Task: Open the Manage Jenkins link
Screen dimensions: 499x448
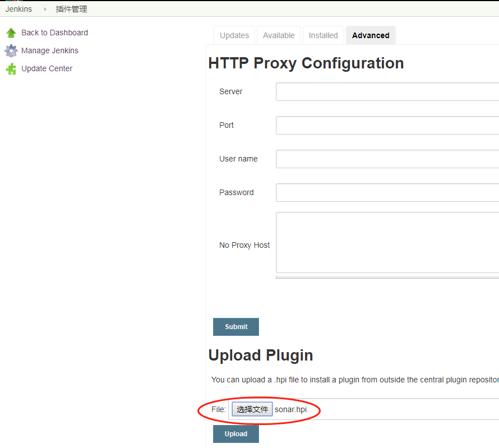Action: point(49,50)
